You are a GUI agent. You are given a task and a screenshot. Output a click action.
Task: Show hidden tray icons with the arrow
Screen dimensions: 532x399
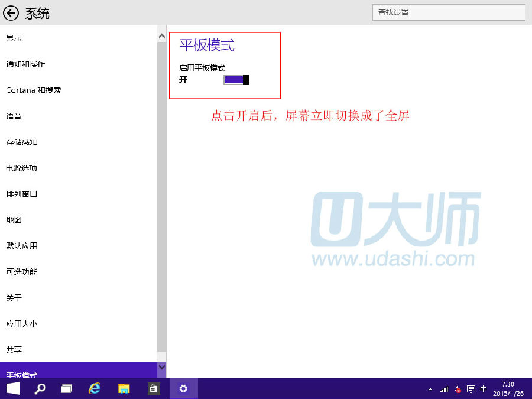point(430,389)
